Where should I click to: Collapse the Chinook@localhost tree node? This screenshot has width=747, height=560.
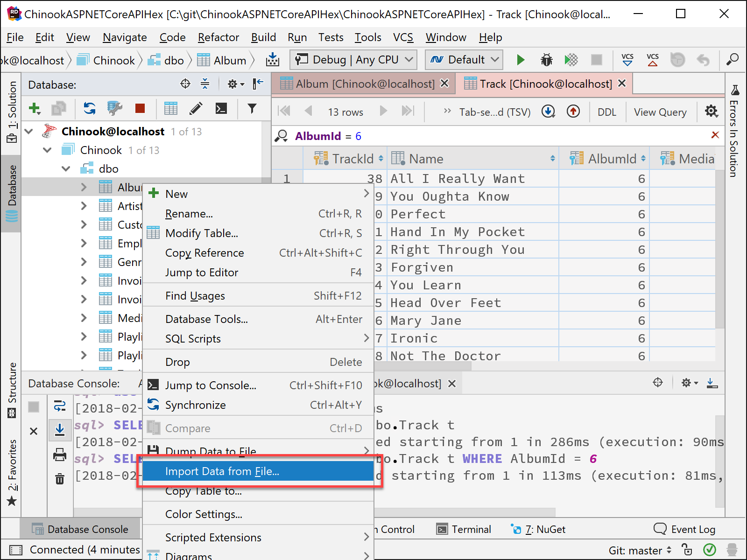click(29, 132)
